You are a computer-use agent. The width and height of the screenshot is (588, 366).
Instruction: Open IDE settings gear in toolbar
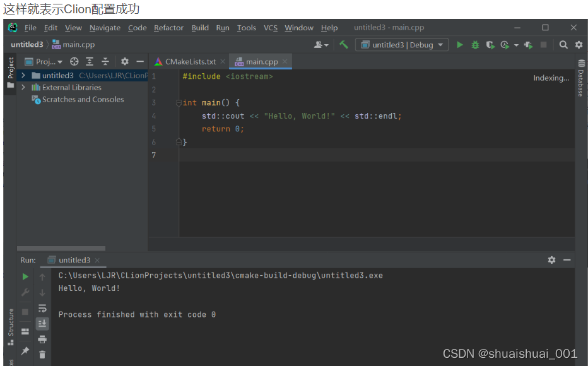point(579,45)
